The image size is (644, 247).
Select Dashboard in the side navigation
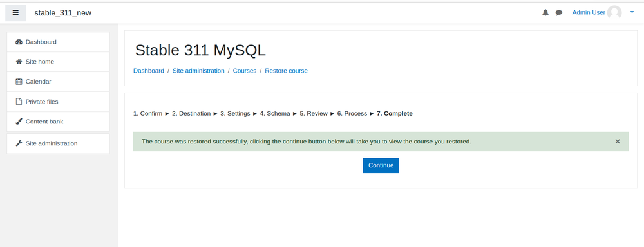pos(59,42)
